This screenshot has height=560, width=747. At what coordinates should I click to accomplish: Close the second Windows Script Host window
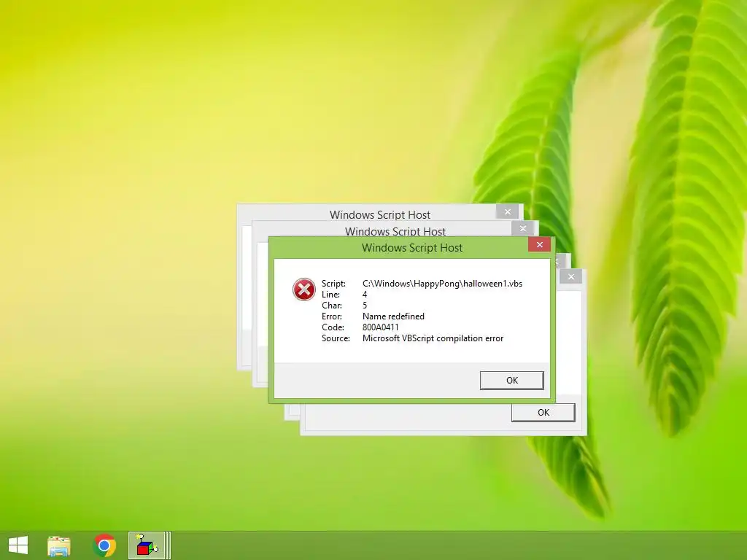tap(522, 228)
